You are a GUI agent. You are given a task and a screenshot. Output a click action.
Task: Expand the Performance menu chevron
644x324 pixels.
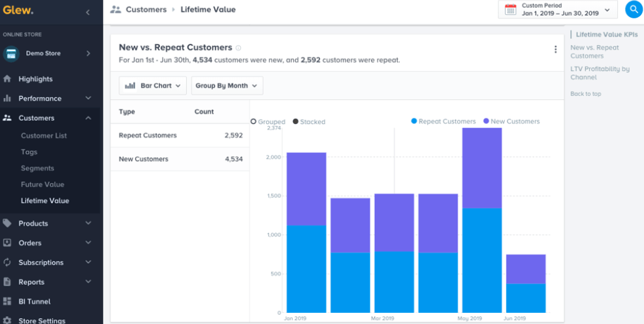point(88,98)
